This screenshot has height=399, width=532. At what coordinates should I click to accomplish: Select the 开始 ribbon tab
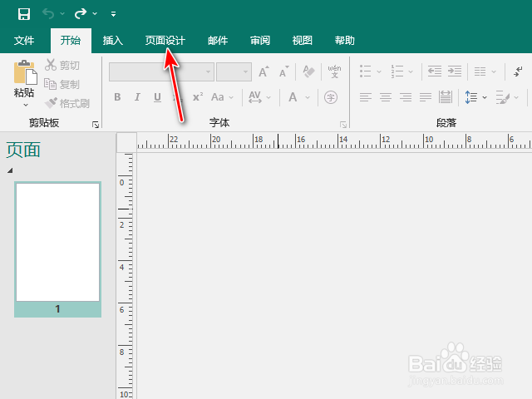71,41
